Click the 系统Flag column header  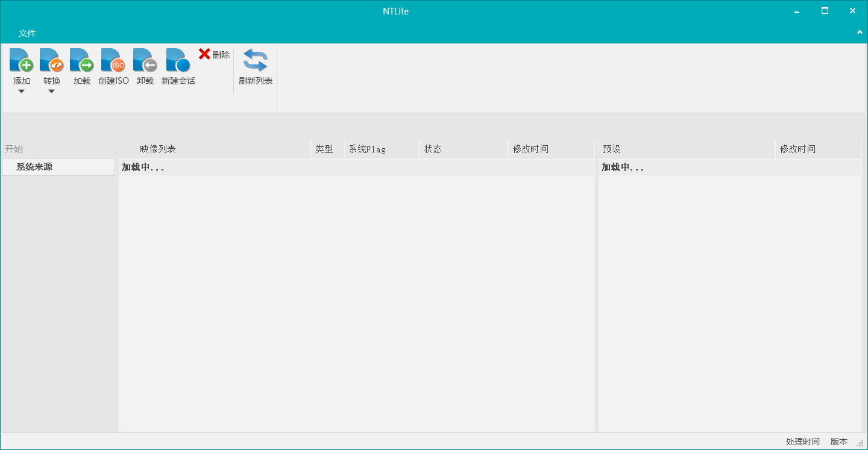382,149
